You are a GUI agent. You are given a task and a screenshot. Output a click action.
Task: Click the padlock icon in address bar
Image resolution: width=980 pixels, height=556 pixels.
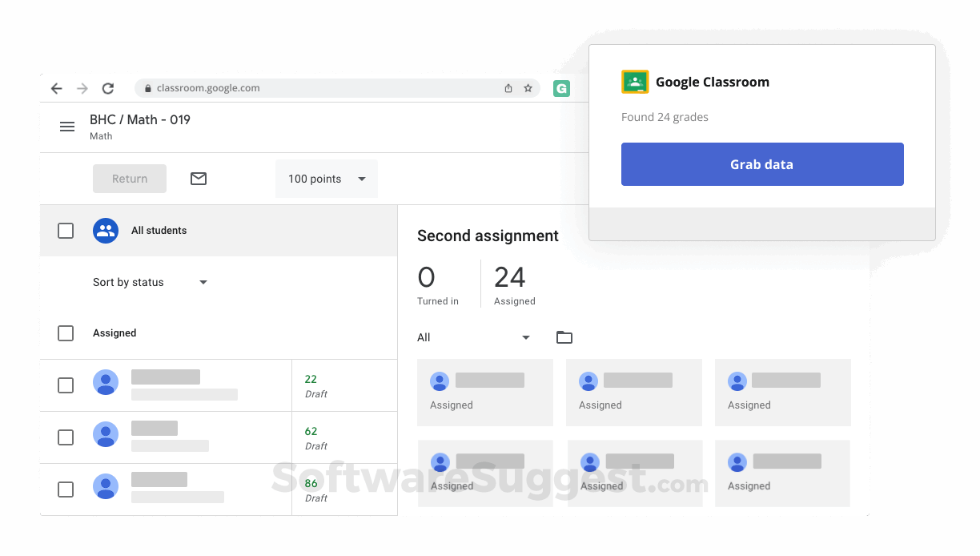click(147, 88)
